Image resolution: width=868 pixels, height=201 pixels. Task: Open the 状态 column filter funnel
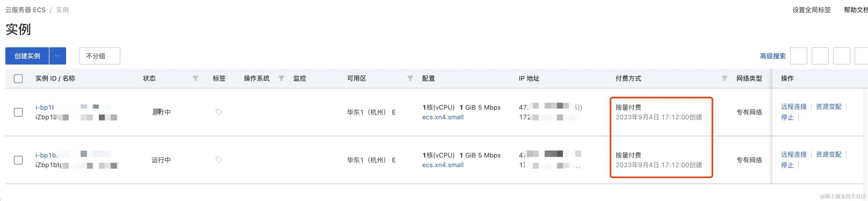click(195, 78)
